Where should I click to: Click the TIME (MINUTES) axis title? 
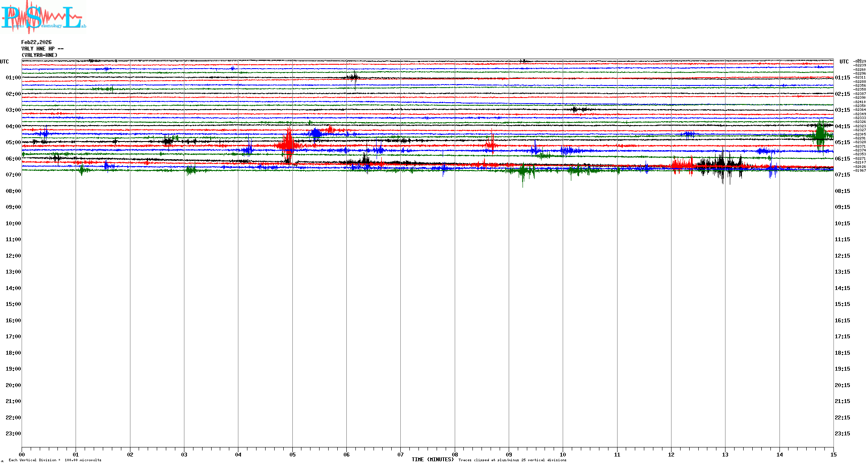[x=432, y=460]
